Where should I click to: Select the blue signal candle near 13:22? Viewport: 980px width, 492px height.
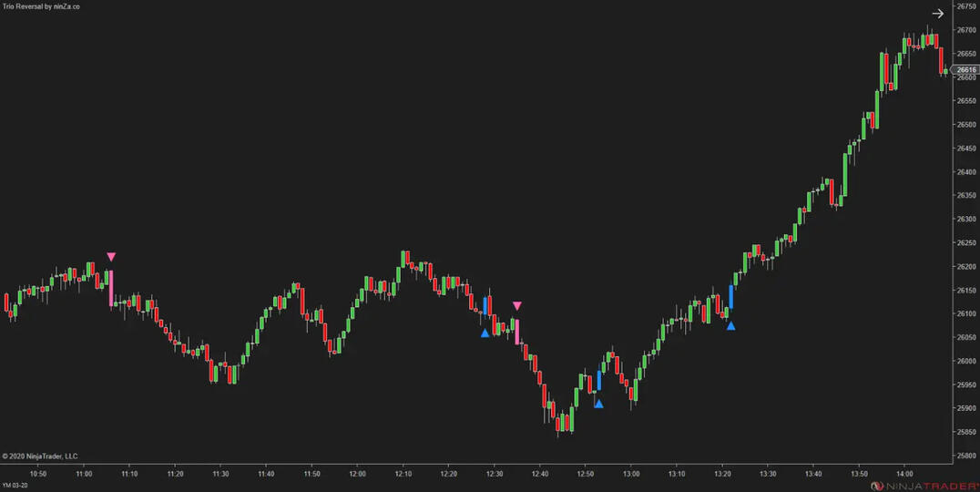(731, 297)
